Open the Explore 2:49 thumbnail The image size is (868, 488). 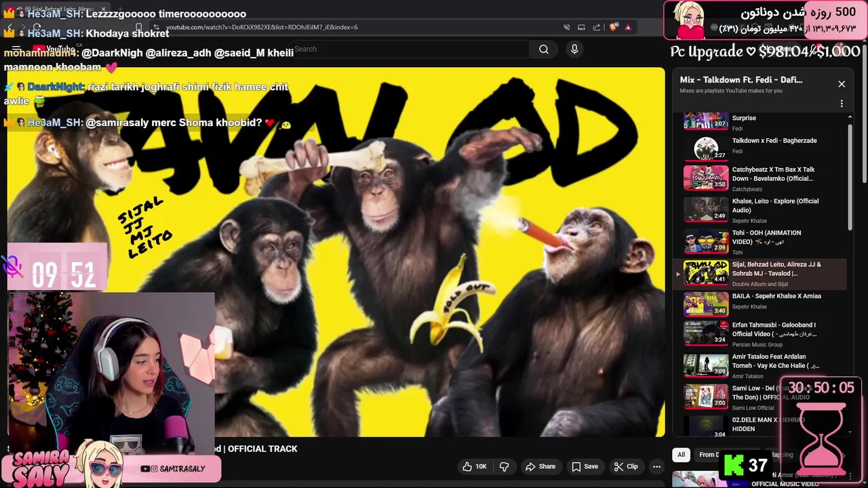(705, 209)
